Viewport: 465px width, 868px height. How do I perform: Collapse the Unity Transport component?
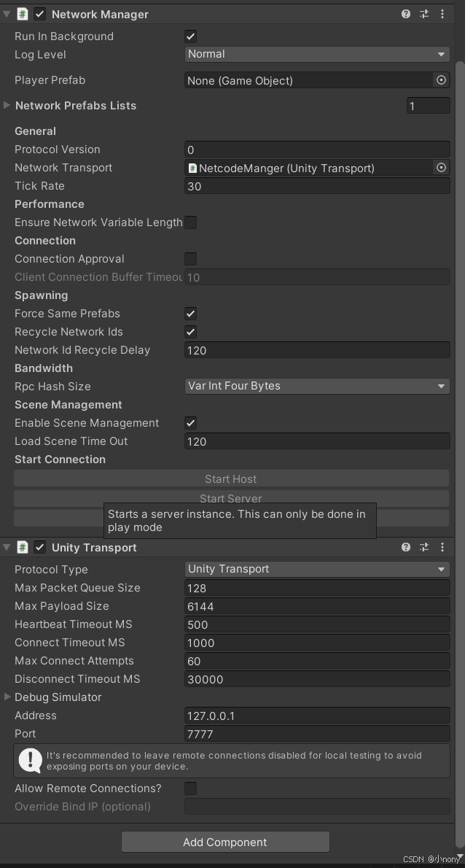[x=6, y=547]
